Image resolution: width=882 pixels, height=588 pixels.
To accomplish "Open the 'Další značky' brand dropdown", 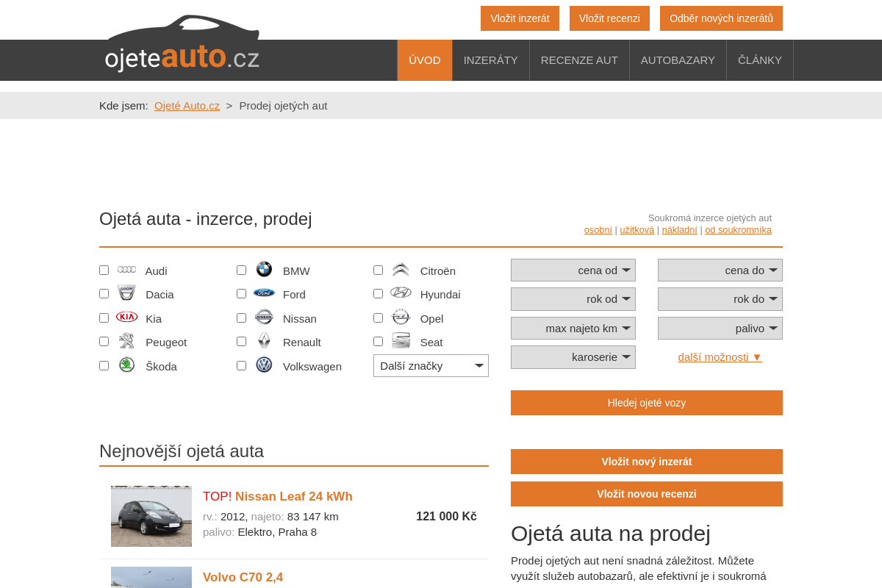I will click(431, 365).
